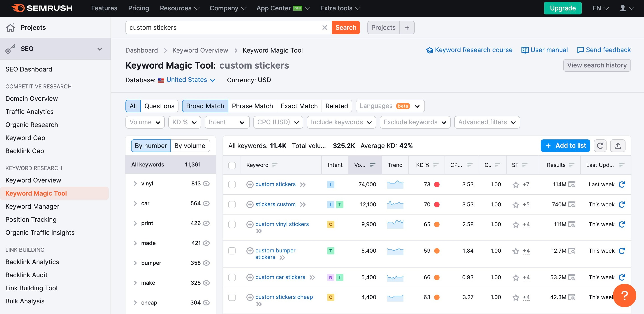Click the refresh metrics icon beside Add to list
The image size is (644, 314).
(x=600, y=146)
